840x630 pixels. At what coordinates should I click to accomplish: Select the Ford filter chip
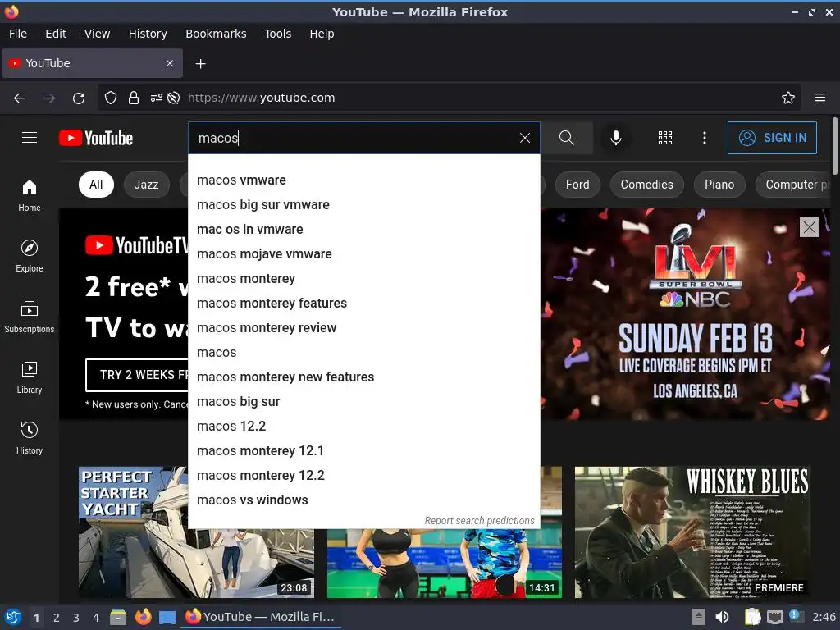pyautogui.click(x=577, y=185)
